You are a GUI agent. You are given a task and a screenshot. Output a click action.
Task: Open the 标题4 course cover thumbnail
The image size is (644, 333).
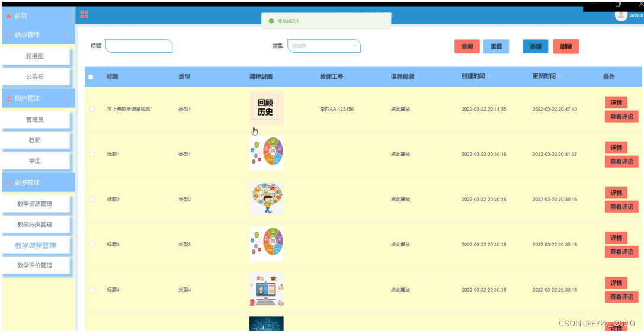[x=266, y=289]
